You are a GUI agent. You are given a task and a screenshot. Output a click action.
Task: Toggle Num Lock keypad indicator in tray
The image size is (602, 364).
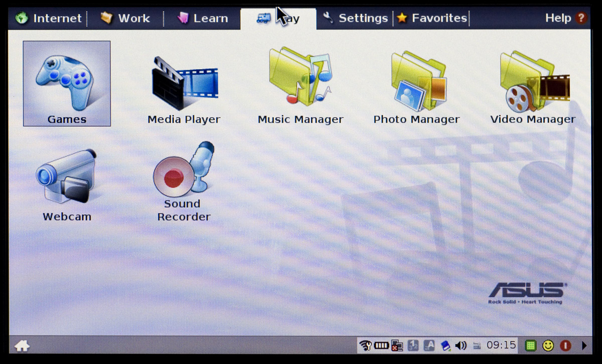[x=413, y=345]
